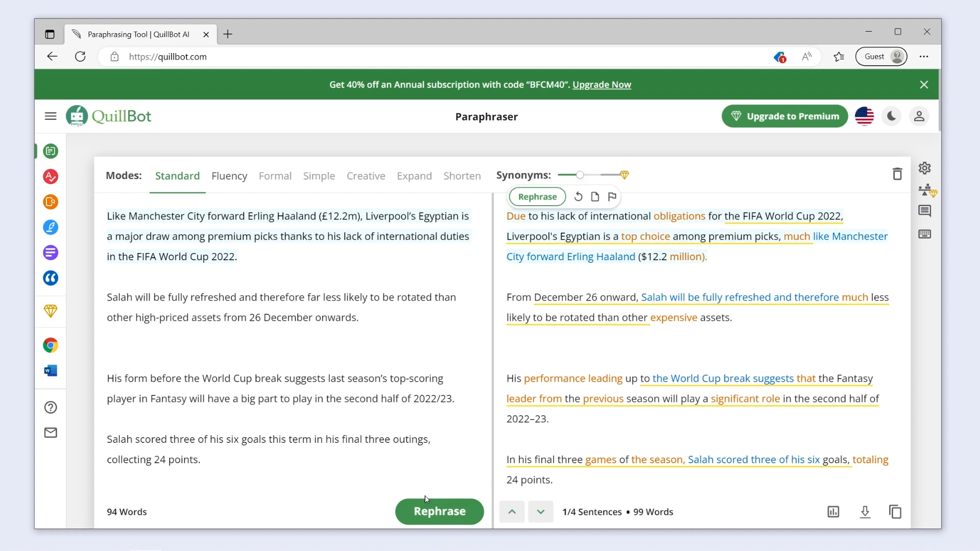
Task: Select the Formal mode tab
Action: point(275,176)
